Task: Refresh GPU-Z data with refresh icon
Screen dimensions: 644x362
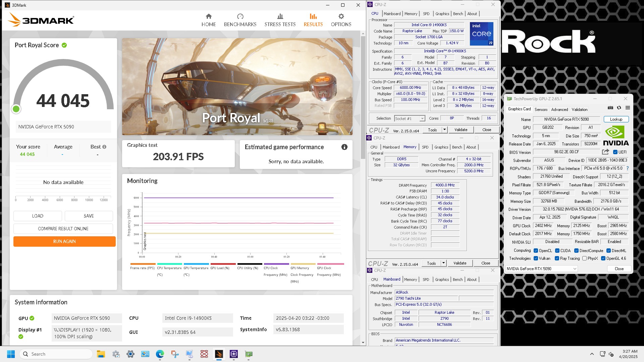Action: [x=619, y=108]
